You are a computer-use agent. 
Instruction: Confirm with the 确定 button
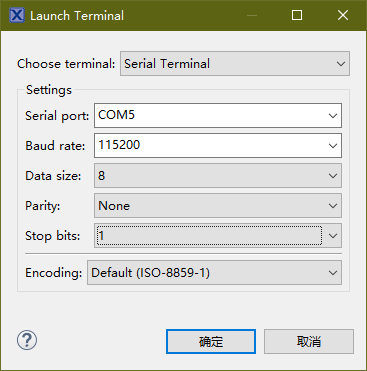click(x=211, y=342)
